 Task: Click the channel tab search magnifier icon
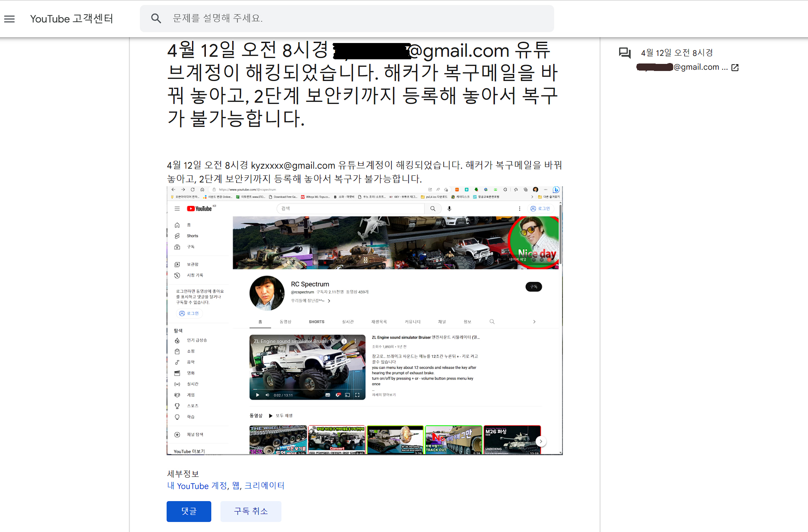(x=492, y=322)
